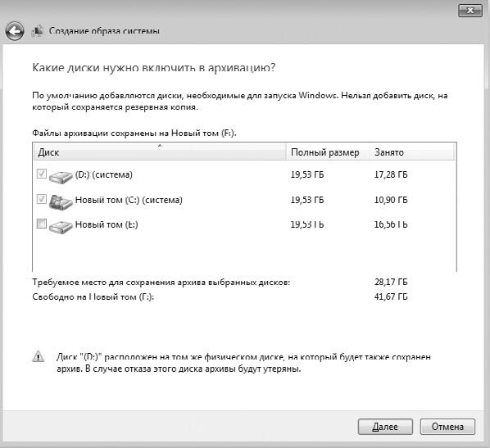Image resolution: width=490 pixels, height=448 pixels.
Task: Sort by the Диск column header
Action: click(x=160, y=152)
